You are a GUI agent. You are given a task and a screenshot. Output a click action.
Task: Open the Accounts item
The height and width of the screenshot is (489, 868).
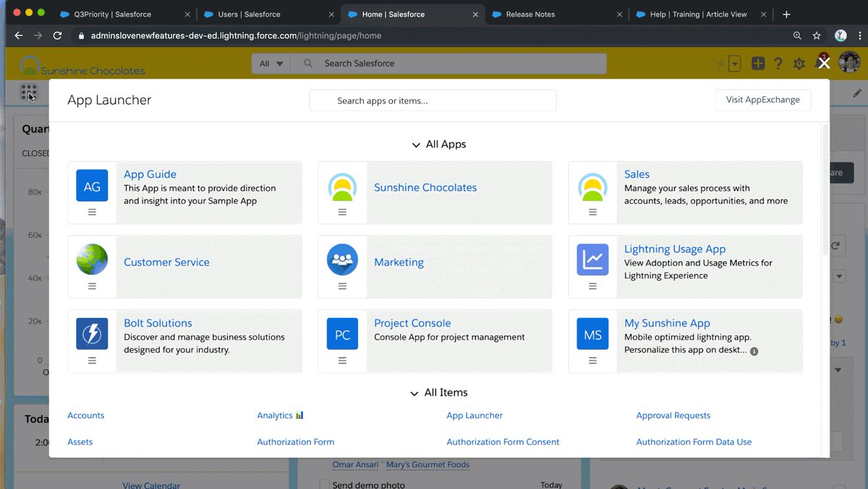(x=86, y=415)
